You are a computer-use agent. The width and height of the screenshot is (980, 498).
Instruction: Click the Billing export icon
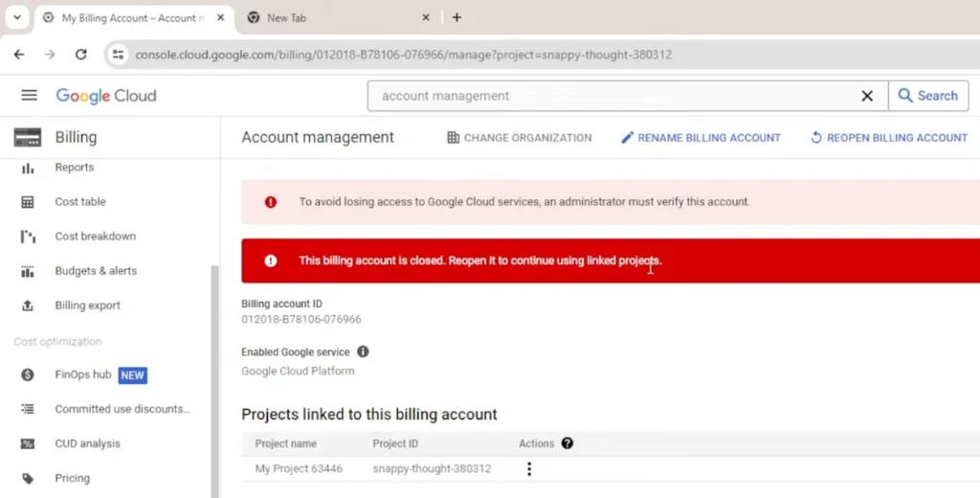(28, 306)
